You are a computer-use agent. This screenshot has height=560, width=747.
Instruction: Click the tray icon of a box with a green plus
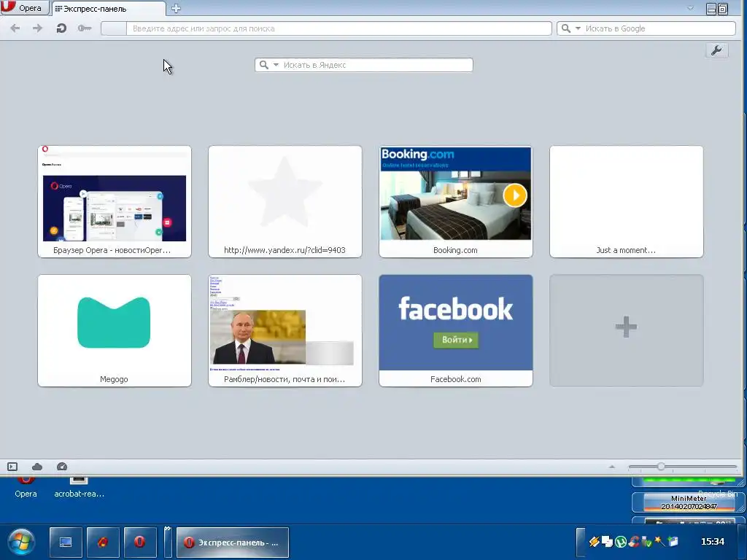pos(673,542)
